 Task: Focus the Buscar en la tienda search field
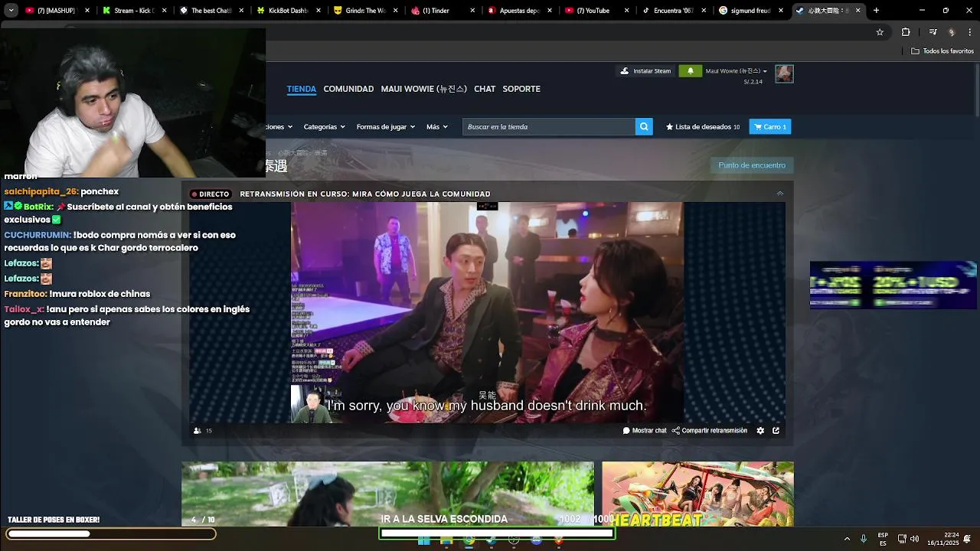tap(549, 127)
